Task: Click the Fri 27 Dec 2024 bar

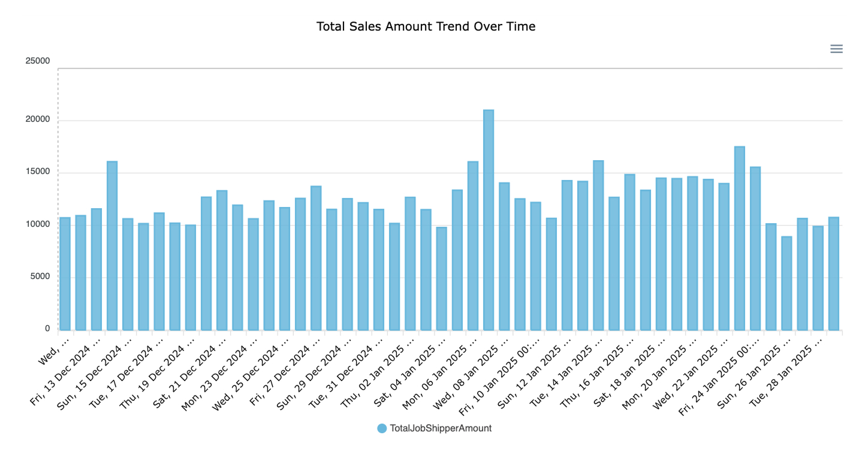Action: coord(316,258)
